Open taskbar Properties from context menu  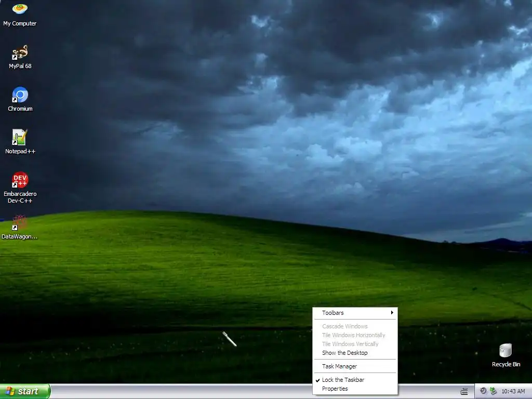[x=355, y=389]
